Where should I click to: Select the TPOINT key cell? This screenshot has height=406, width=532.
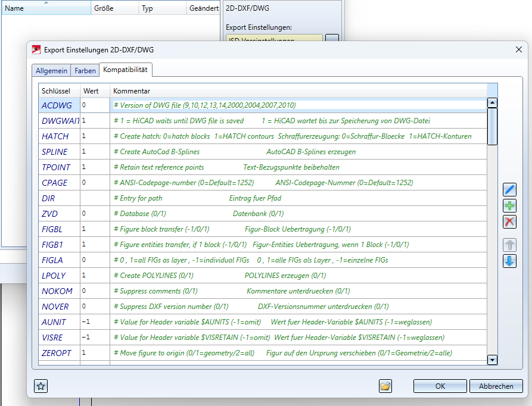[x=60, y=167]
